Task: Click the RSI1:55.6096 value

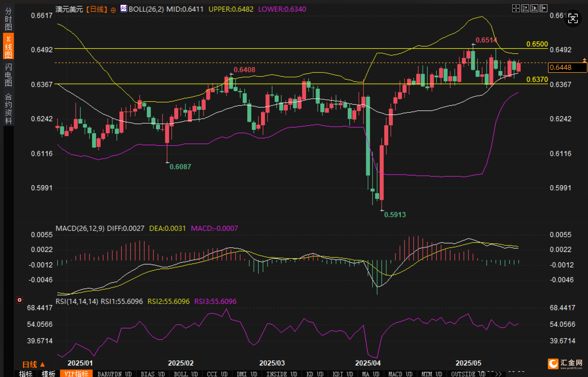Action: pos(122,301)
